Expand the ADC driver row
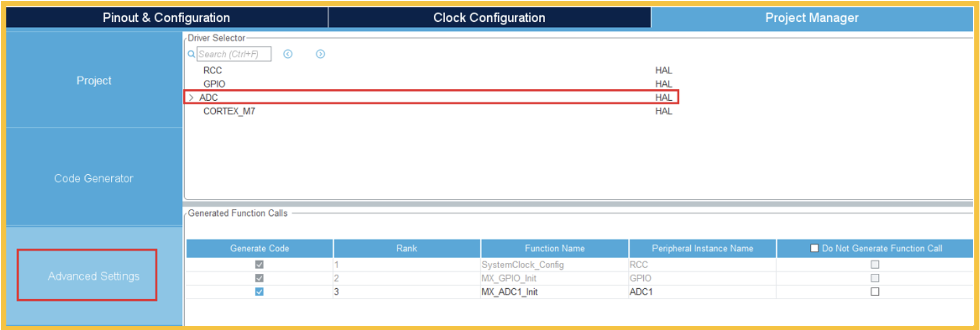Image resolution: width=980 pixels, height=330 pixels. tap(191, 97)
